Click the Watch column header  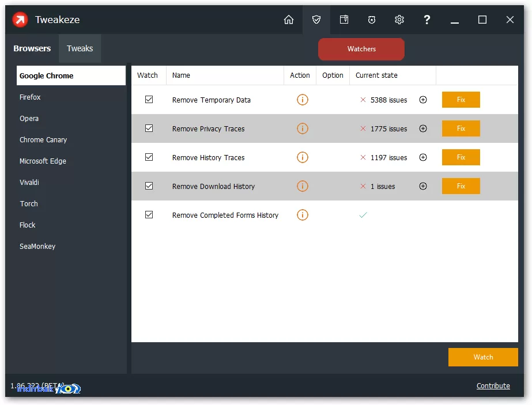pyautogui.click(x=149, y=75)
